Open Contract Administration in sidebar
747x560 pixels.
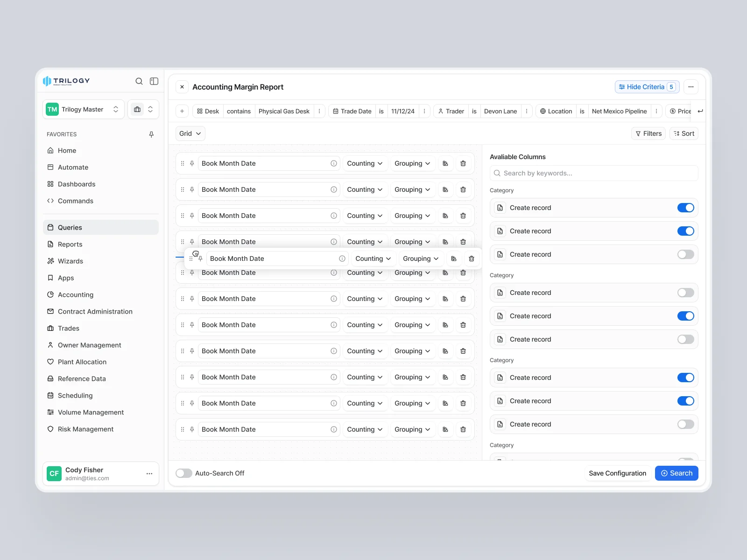pos(101,311)
